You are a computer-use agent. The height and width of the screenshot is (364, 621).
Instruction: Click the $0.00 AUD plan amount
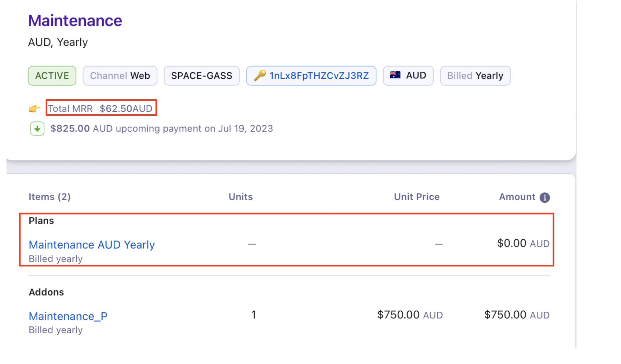(523, 244)
